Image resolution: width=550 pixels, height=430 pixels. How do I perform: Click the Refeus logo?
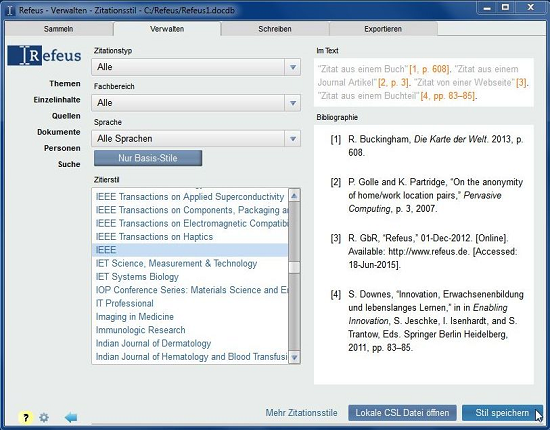(44, 55)
